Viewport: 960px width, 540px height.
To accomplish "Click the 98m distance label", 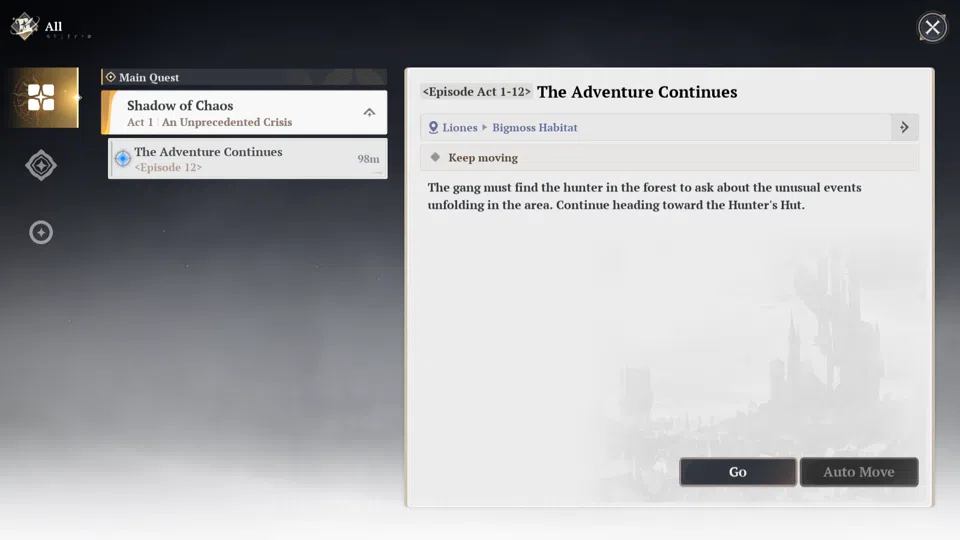I will click(369, 159).
